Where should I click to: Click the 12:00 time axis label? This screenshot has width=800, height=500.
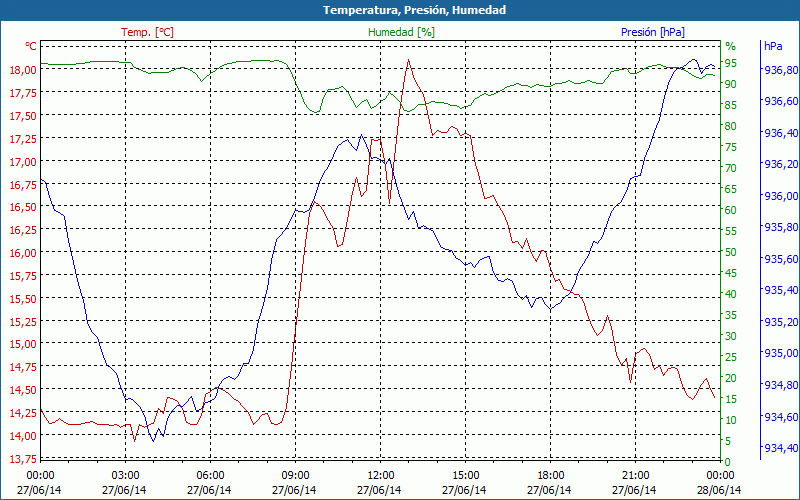pyautogui.click(x=381, y=475)
